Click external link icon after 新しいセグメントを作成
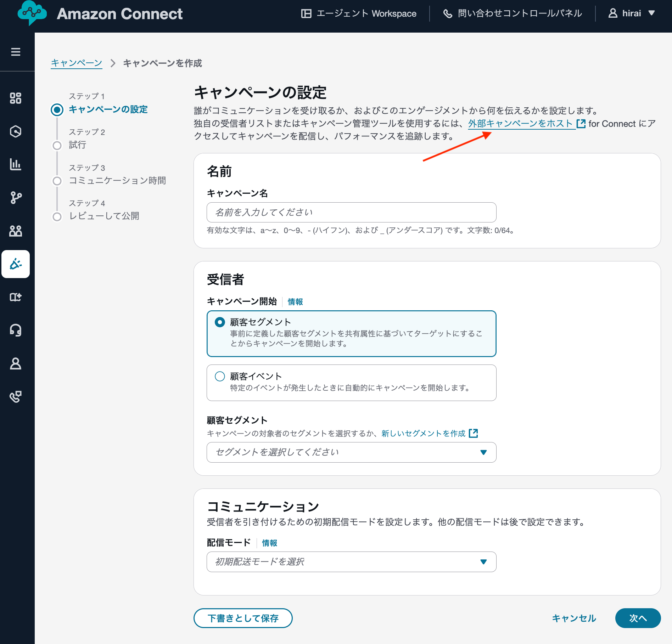 [473, 433]
